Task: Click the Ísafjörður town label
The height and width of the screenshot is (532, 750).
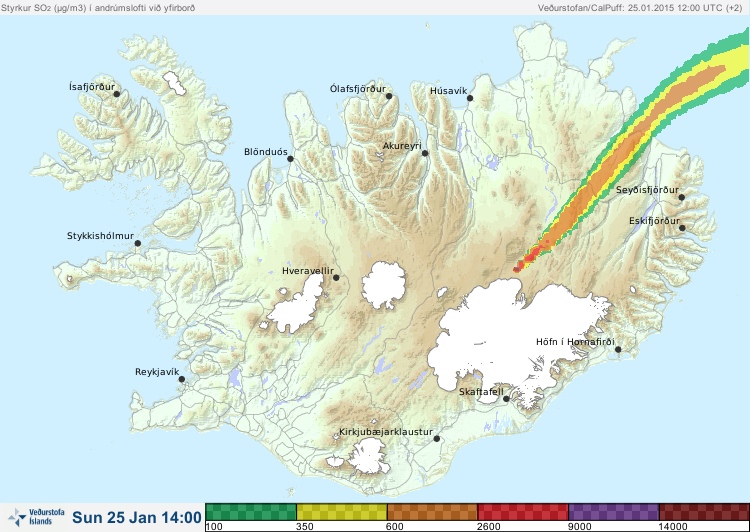Action: (x=92, y=87)
